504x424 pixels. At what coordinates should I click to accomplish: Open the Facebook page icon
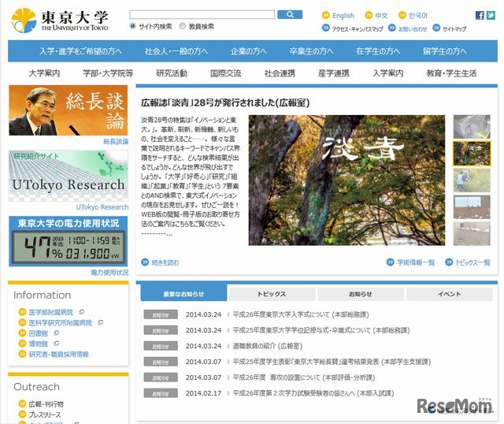point(480,15)
